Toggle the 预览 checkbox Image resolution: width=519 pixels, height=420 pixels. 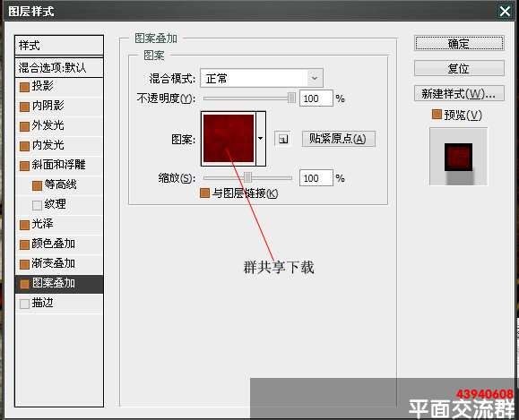(x=437, y=115)
